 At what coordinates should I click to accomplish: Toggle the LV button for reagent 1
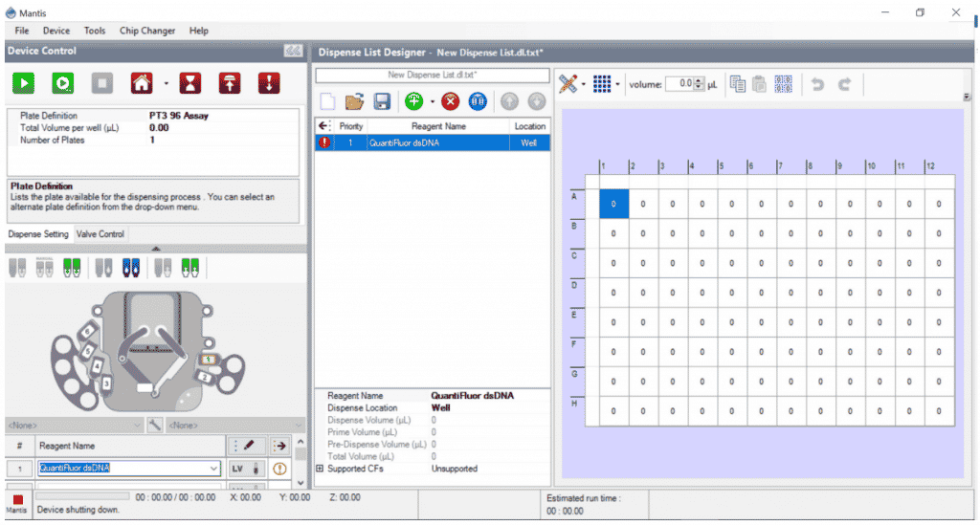click(237, 469)
